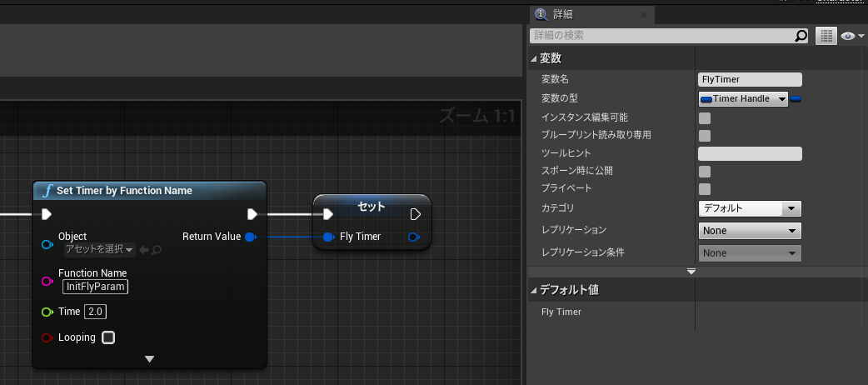This screenshot has width=868, height=385.
Task: Enable インスタンス編集可能 checkbox
Action: coord(705,118)
